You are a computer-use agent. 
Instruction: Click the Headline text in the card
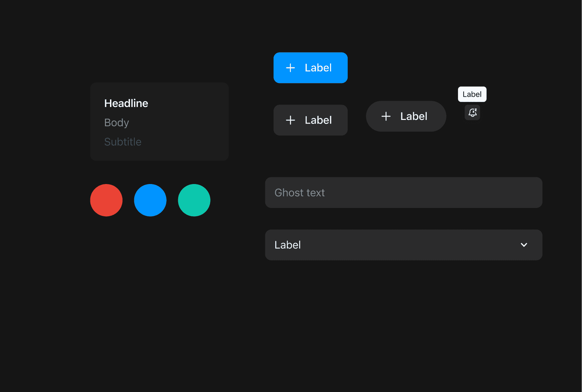click(x=126, y=103)
